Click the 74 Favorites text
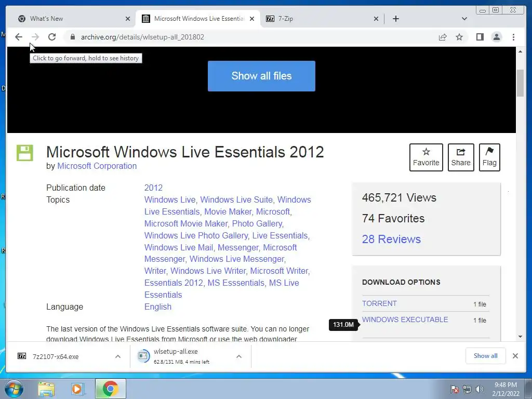Screen dimensions: 532x399 pyautogui.click(x=393, y=219)
